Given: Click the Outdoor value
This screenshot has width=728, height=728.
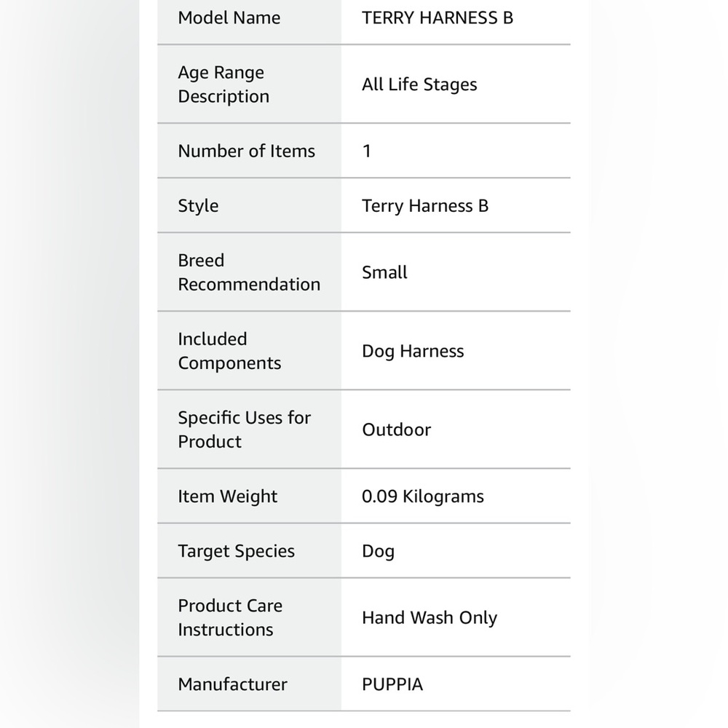Looking at the screenshot, I should coord(397,430).
